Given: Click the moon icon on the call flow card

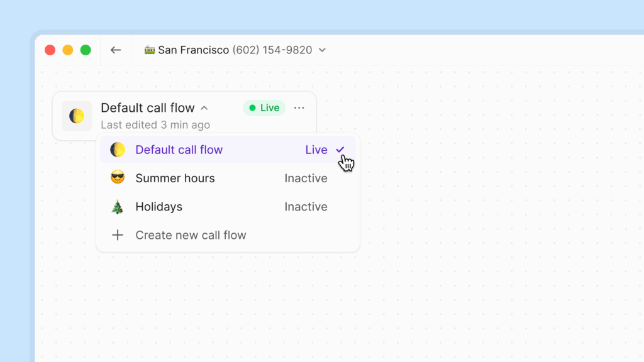Looking at the screenshot, I should [77, 116].
